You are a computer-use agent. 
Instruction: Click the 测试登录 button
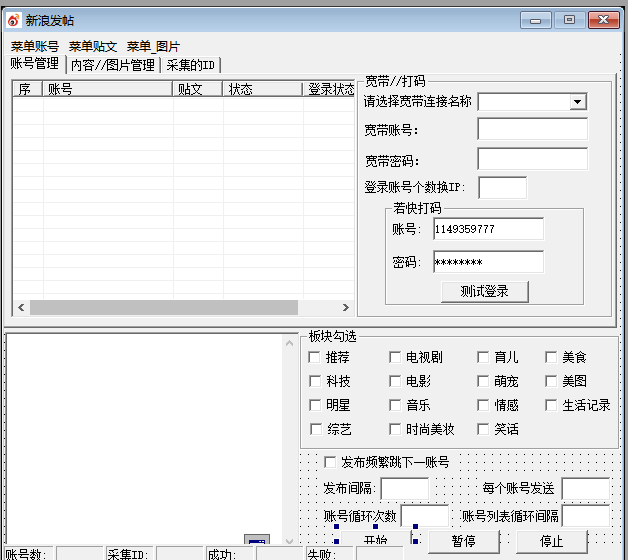(485, 292)
